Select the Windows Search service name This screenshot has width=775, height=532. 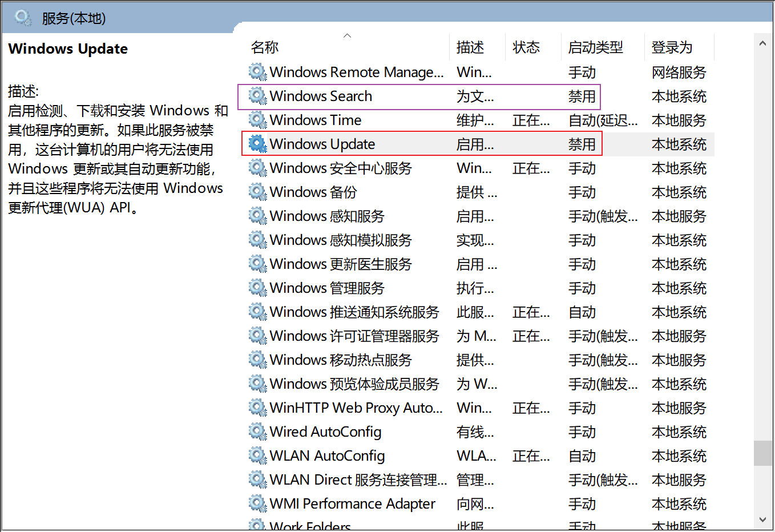pyautogui.click(x=321, y=96)
